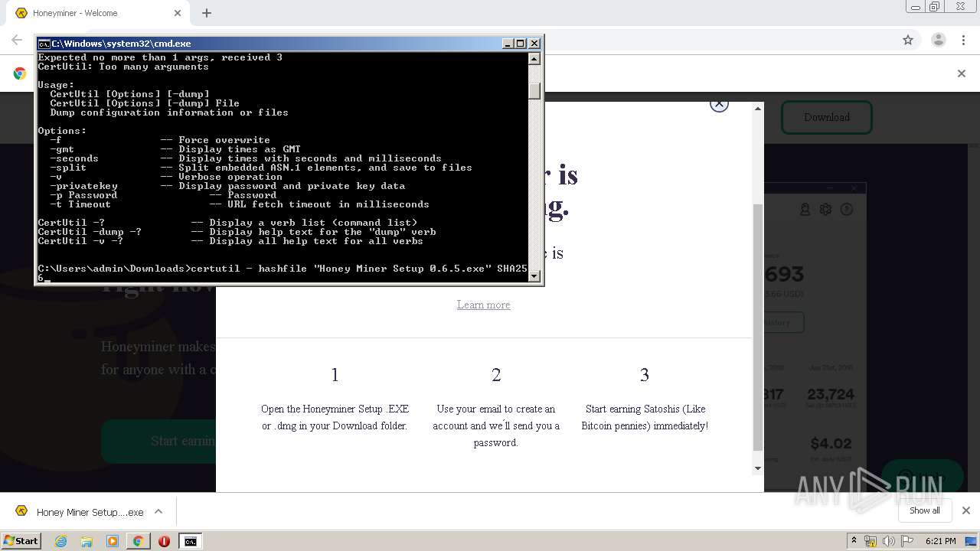Image resolution: width=980 pixels, height=551 pixels.
Task: Click the 6:21 PM system clock
Action: (x=940, y=541)
